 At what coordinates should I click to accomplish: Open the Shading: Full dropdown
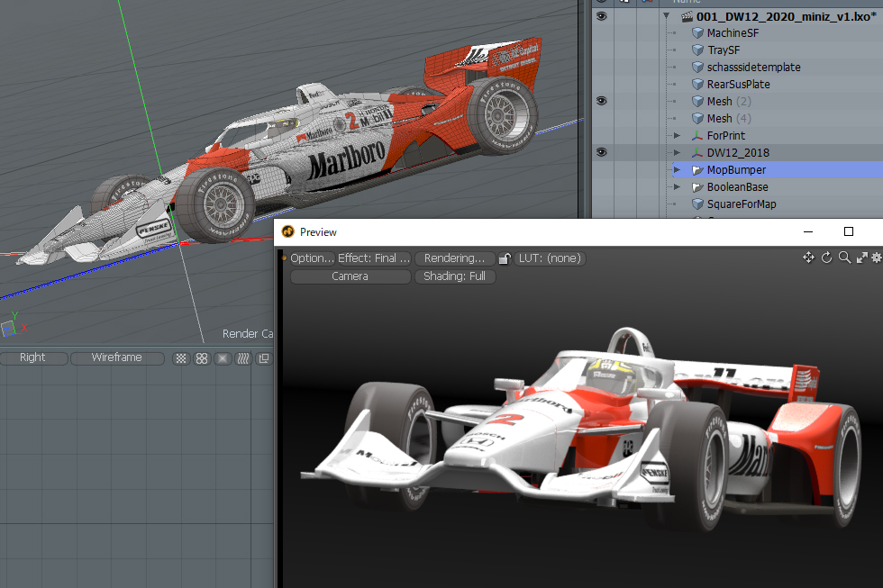pyautogui.click(x=455, y=276)
